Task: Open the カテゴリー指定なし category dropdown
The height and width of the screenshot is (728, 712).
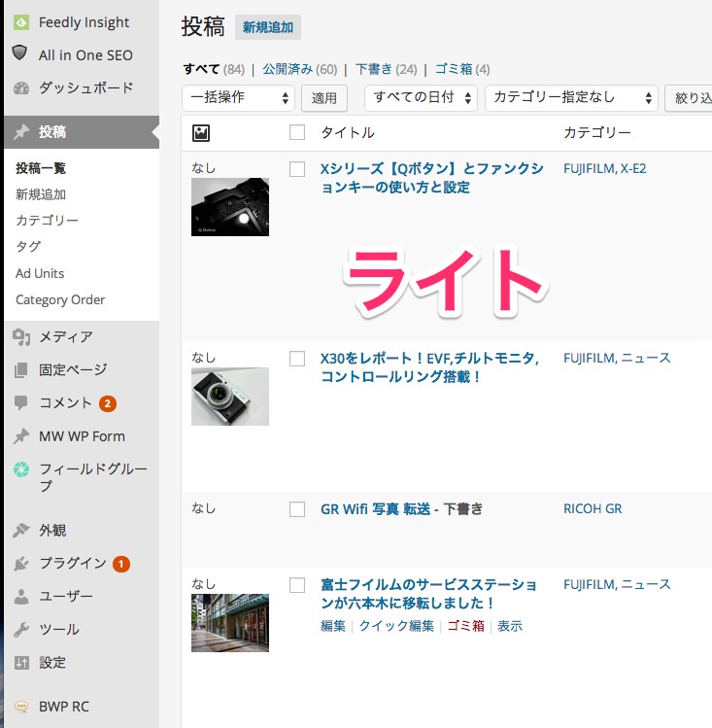Action: pyautogui.click(x=571, y=97)
